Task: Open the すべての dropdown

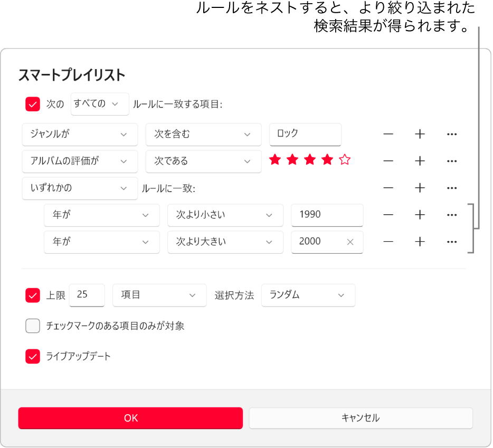Action: pos(100,104)
